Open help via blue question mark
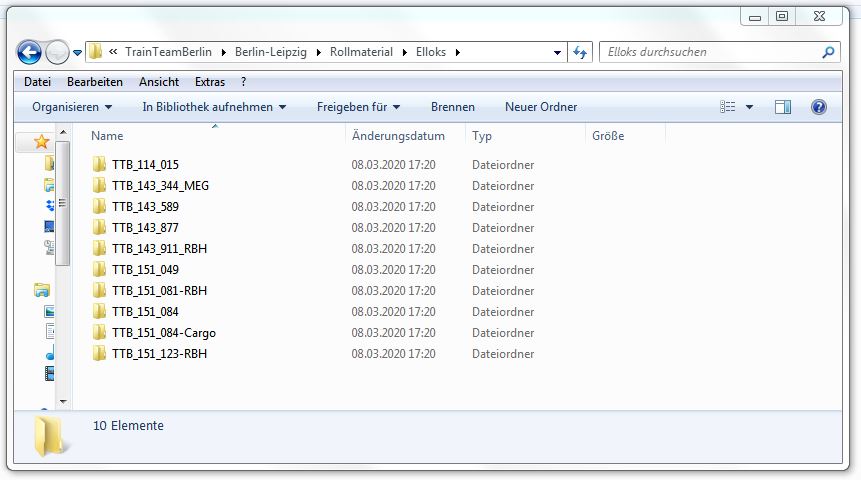This screenshot has width=861, height=480. [819, 107]
